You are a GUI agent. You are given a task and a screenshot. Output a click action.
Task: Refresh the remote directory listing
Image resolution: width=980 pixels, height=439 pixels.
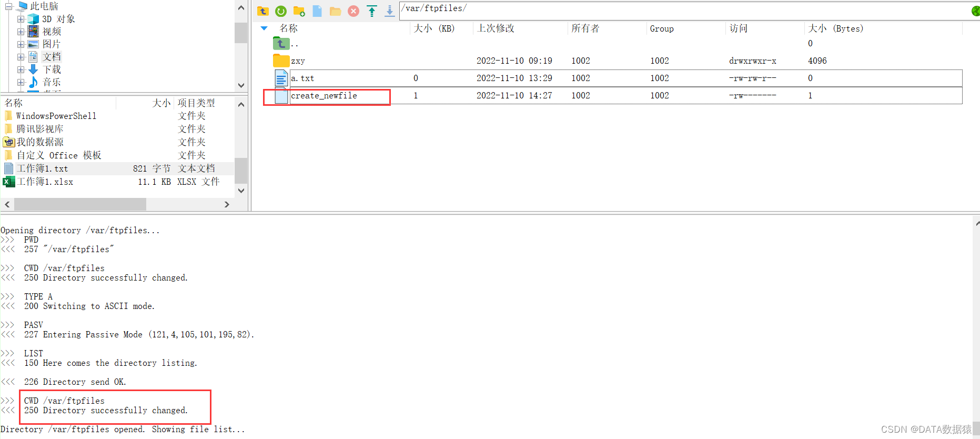281,11
